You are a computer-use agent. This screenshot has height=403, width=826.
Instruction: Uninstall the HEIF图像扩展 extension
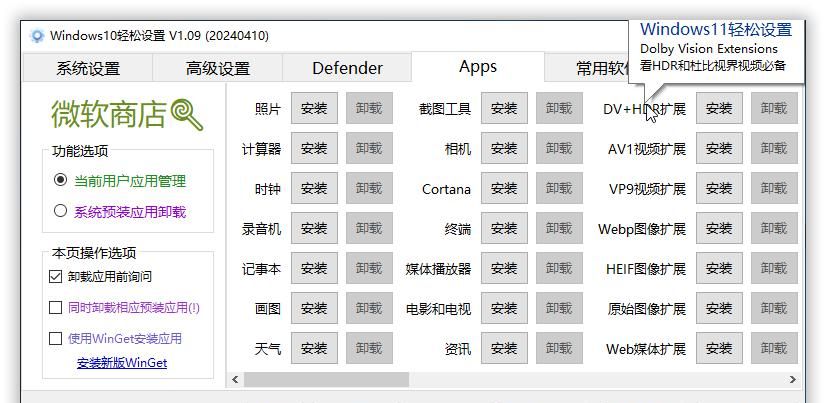774,269
